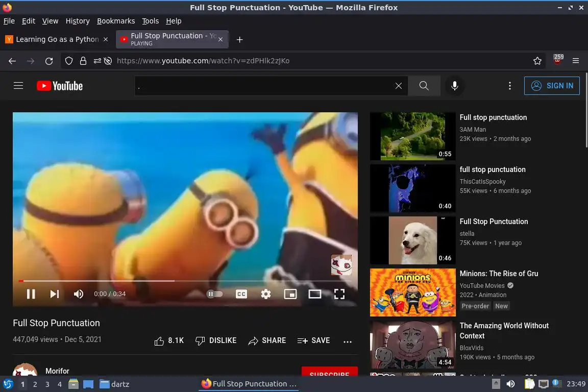This screenshot has height=392, width=588.
Task: Open the Morifor channel avatar
Action: click(x=25, y=370)
